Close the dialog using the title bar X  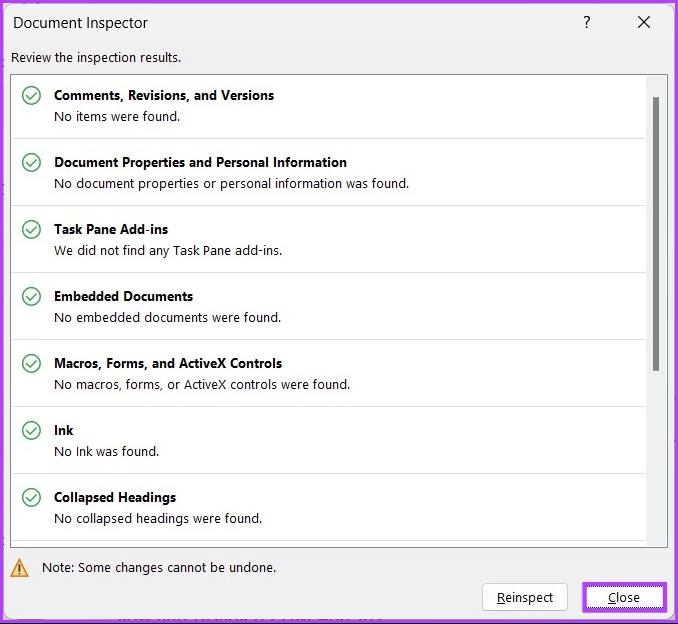(644, 23)
